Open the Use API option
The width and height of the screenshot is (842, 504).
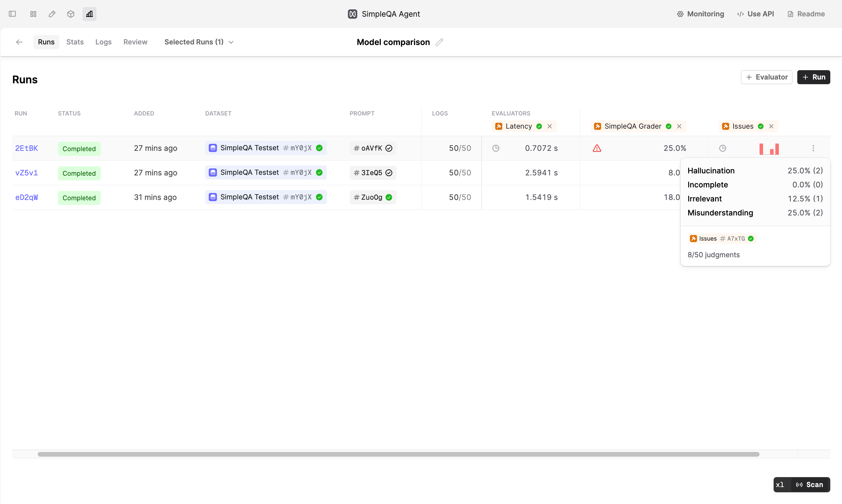pos(755,14)
